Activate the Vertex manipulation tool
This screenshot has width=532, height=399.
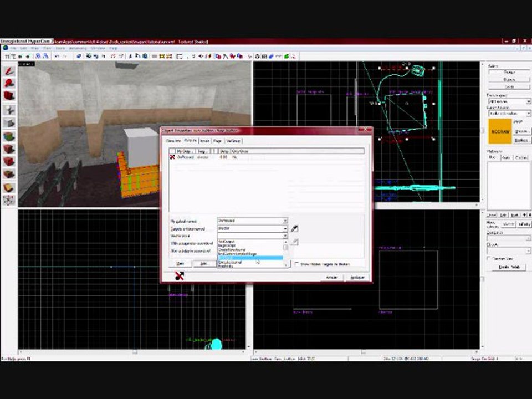click(x=9, y=200)
